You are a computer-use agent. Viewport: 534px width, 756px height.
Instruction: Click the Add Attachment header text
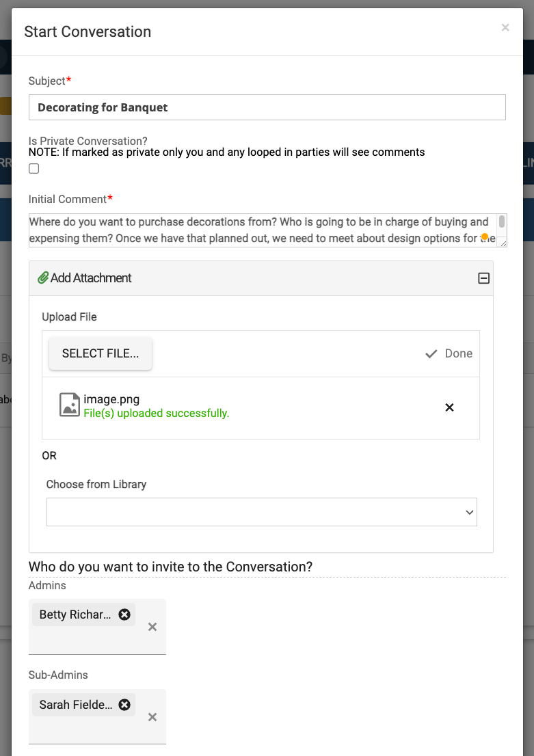coord(91,278)
